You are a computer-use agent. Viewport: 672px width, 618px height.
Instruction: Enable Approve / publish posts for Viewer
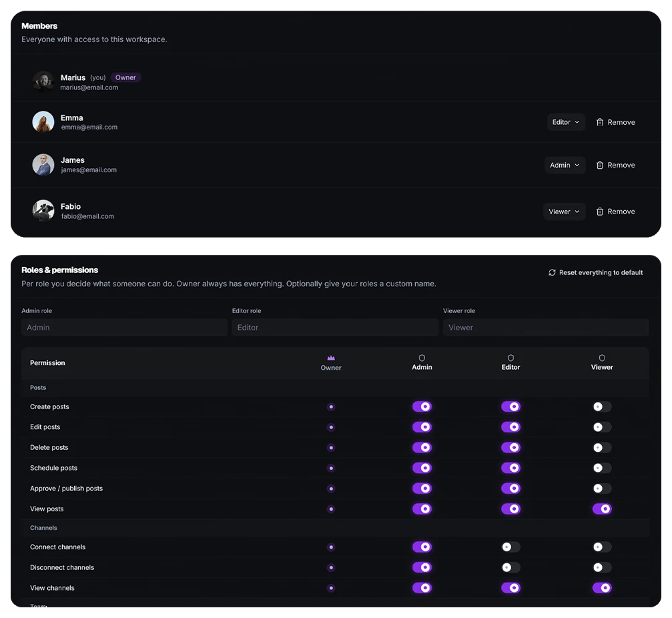602,488
